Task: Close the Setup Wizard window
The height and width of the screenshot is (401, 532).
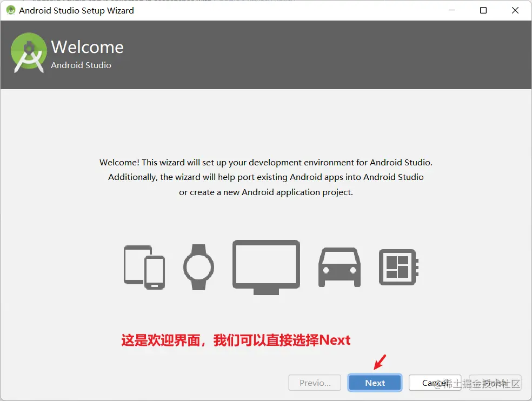Action: (x=515, y=10)
